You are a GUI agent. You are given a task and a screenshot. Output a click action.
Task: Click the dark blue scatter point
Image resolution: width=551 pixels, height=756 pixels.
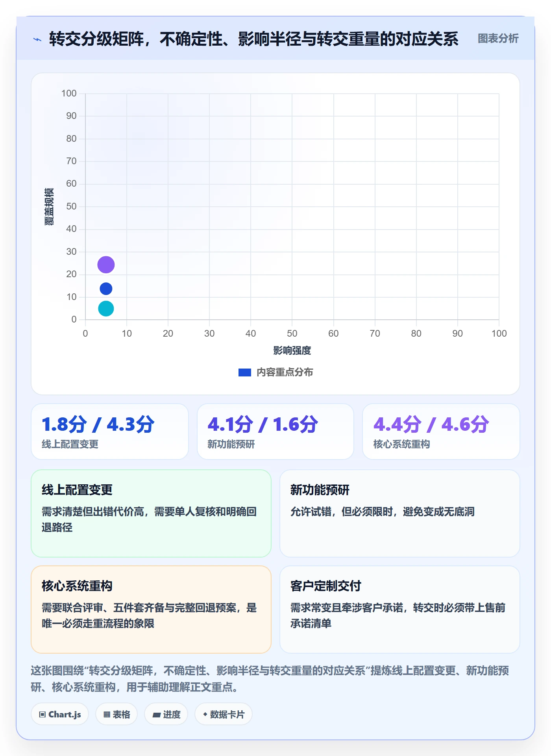[106, 289]
